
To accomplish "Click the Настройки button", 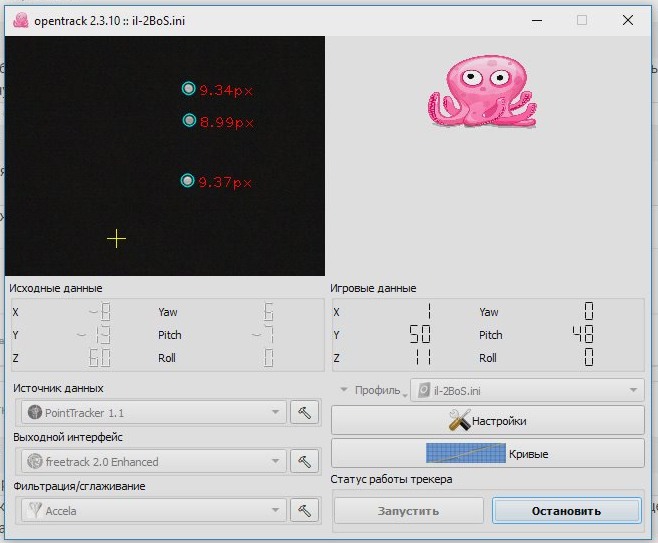I will coord(488,420).
